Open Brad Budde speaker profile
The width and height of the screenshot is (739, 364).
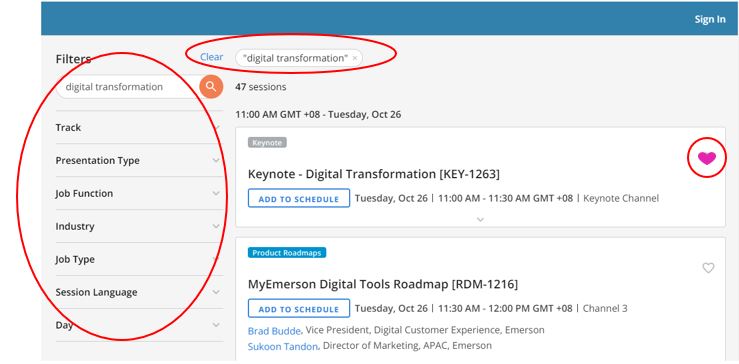[274, 330]
